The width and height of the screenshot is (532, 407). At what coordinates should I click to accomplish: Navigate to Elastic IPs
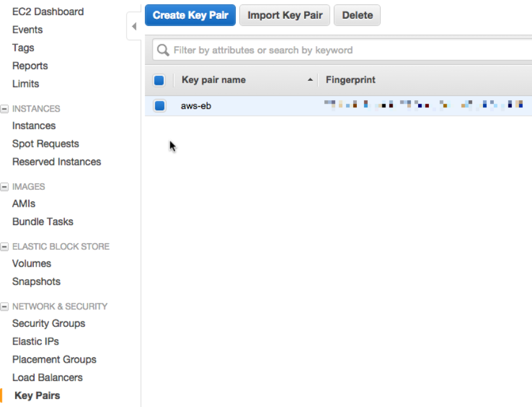click(35, 341)
